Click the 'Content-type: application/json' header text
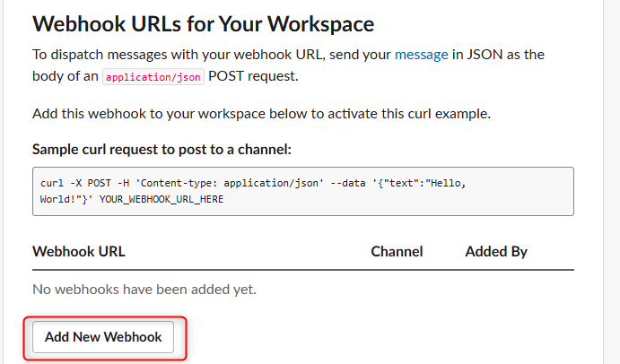The height and width of the screenshot is (364, 620). click(x=230, y=184)
